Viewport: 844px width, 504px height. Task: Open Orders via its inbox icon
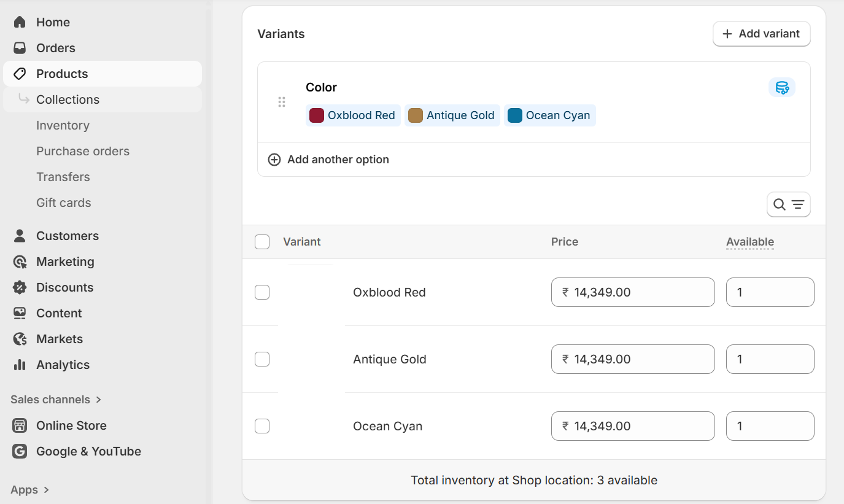tap(20, 48)
